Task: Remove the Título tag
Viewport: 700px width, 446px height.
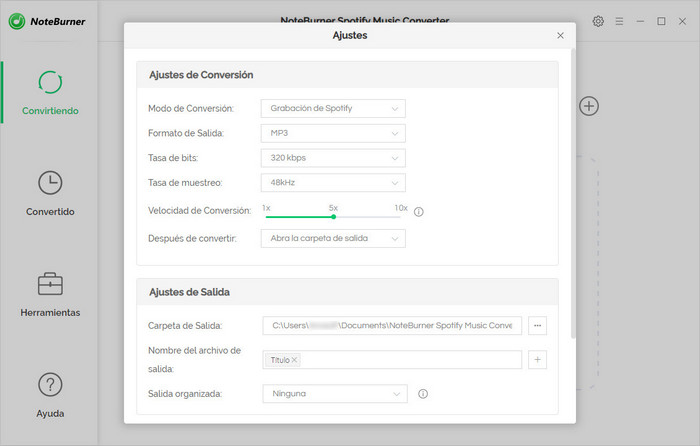Action: [x=294, y=360]
